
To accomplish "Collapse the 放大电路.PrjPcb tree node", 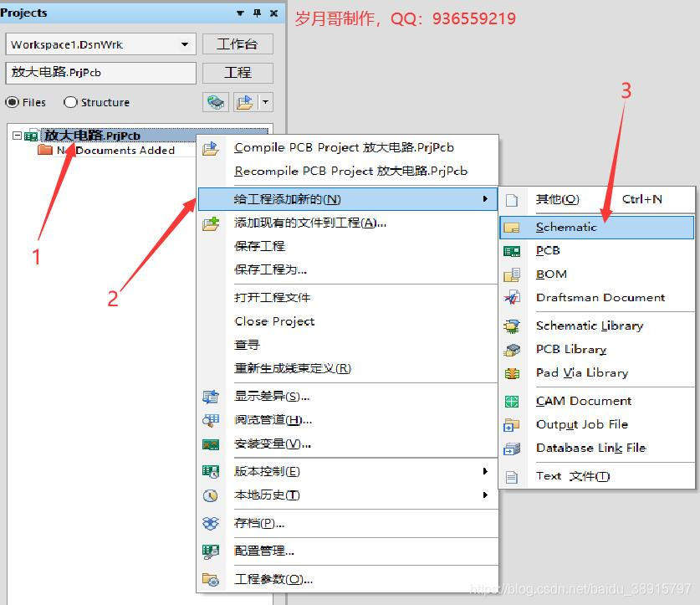I will (x=18, y=136).
